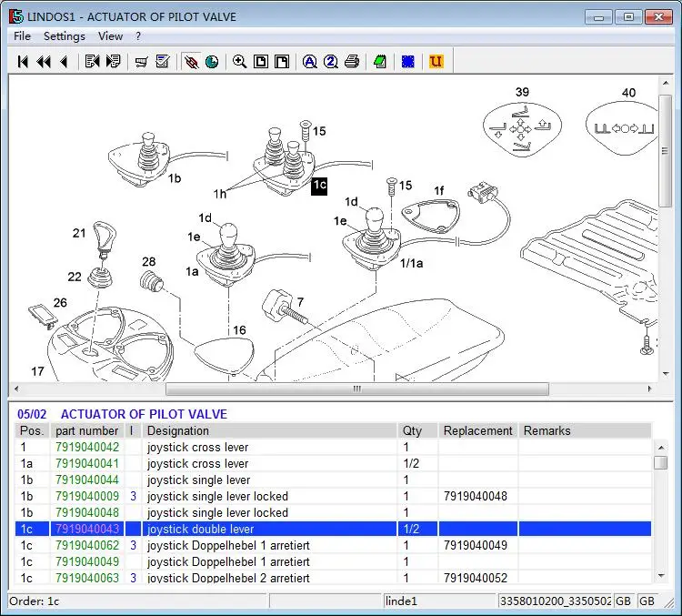682x616 pixels.
Task: Click the fast rewind double-arrow icon
Action: point(44,61)
